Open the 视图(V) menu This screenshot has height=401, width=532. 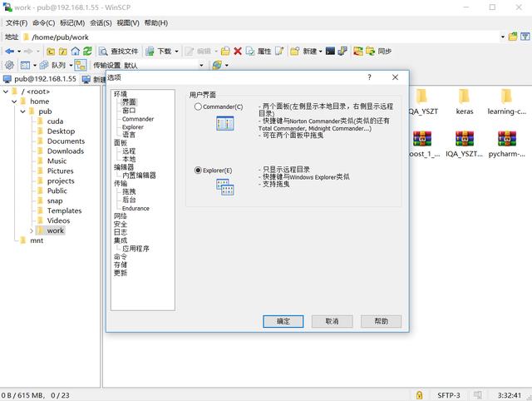click(x=128, y=23)
